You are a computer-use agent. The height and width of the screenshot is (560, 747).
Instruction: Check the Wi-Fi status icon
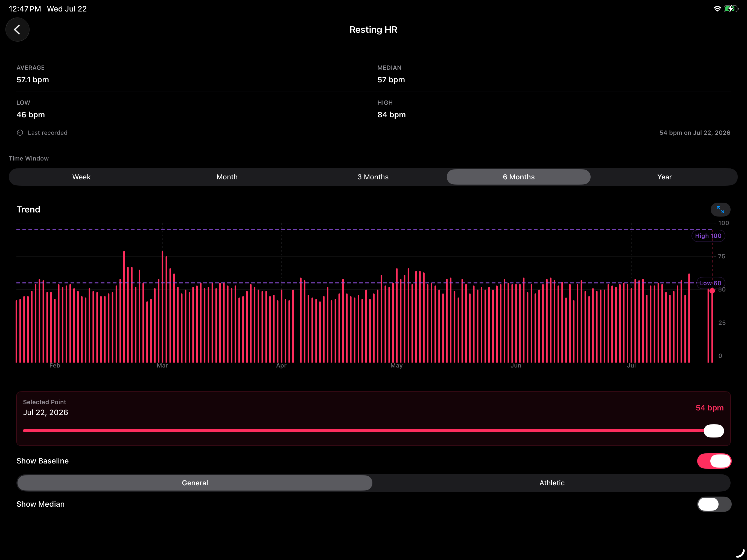coord(717,9)
